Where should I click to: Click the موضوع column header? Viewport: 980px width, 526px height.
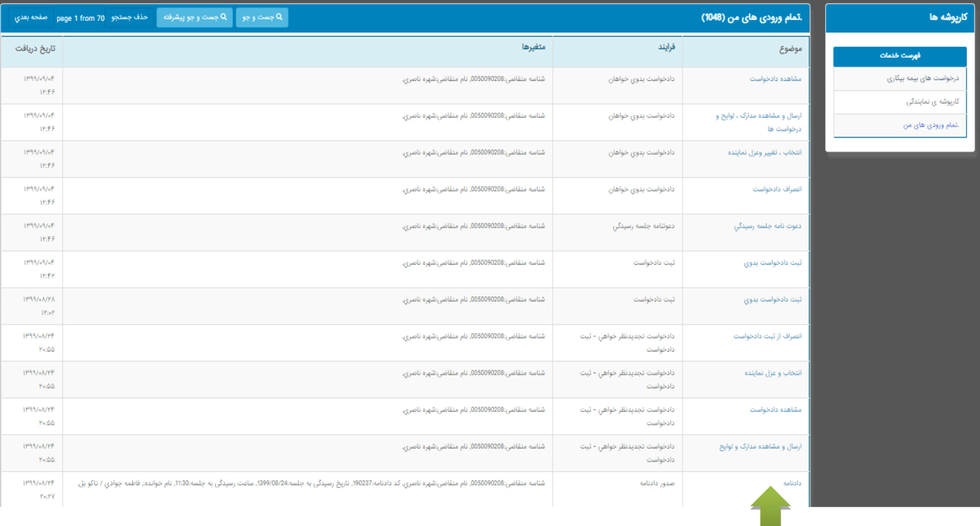click(790, 49)
